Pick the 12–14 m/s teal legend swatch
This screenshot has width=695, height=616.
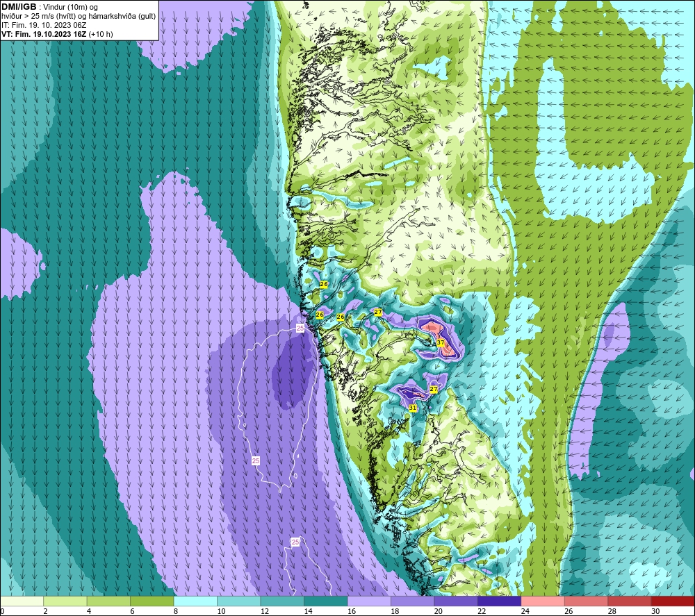[282, 601]
